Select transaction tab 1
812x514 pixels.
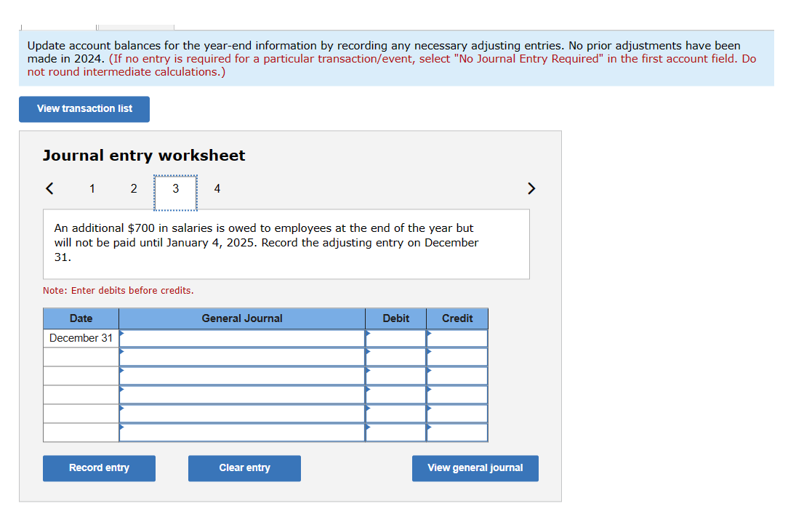coord(92,188)
